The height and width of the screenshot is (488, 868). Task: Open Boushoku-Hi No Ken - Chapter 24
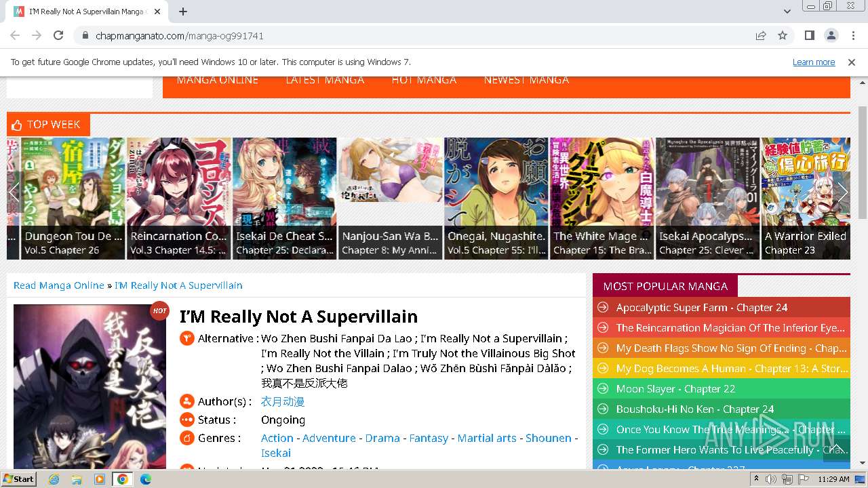click(x=695, y=409)
